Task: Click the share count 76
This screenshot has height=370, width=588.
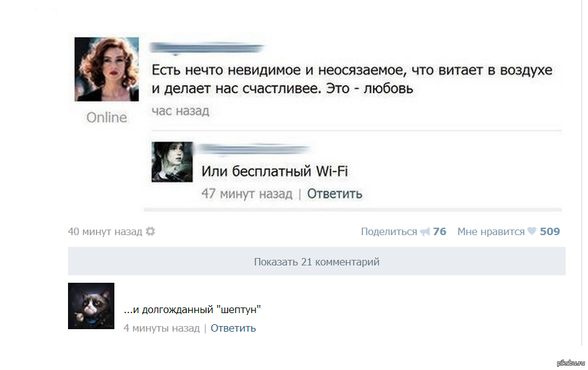Action: pyautogui.click(x=440, y=231)
